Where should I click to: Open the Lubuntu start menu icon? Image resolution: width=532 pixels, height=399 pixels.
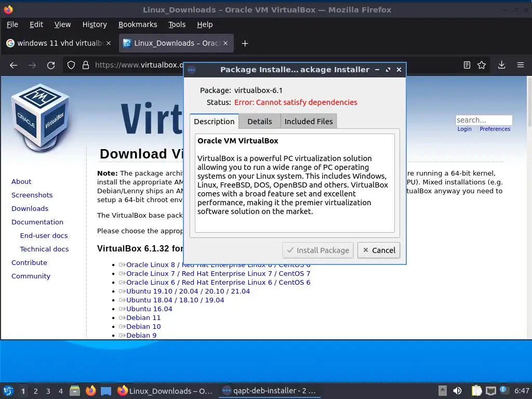tap(8, 391)
